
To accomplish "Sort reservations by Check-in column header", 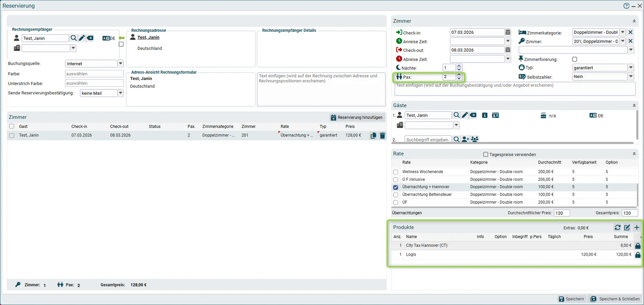I will pos(79,126).
